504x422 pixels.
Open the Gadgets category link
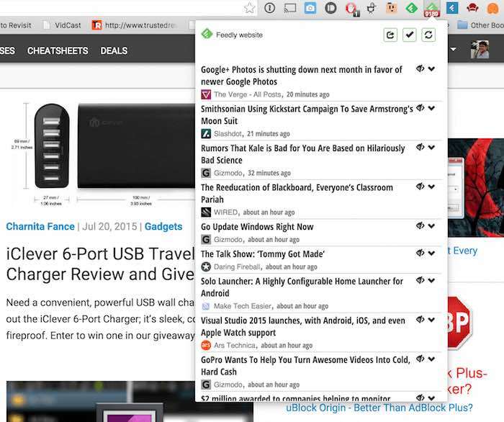pyautogui.click(x=163, y=227)
